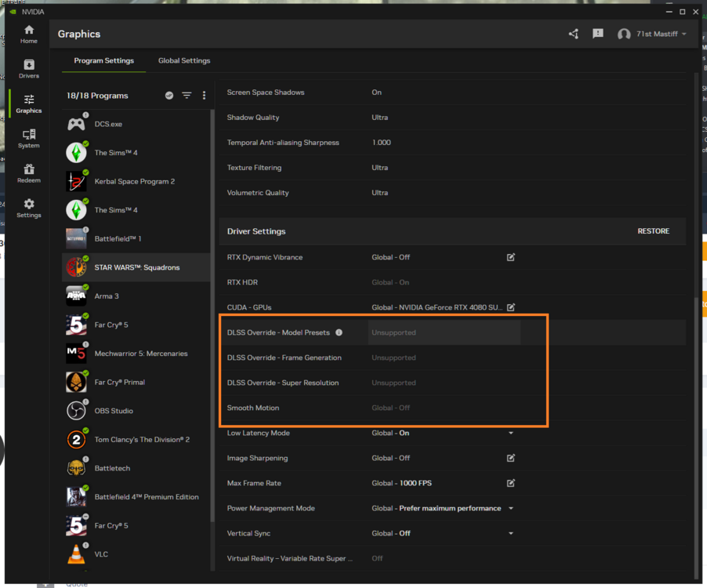Screen dimensions: 707x588
Task: Edit RTX Dynamic Vibrance setting
Action: [510, 257]
